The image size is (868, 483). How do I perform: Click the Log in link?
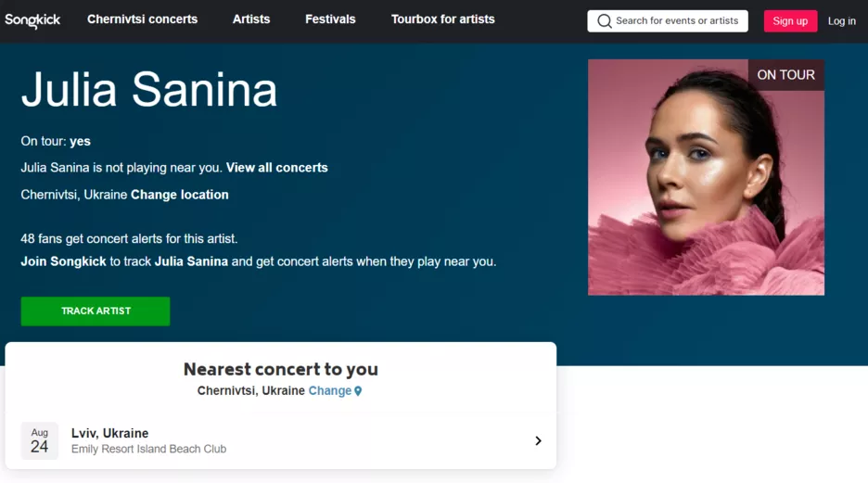(842, 21)
